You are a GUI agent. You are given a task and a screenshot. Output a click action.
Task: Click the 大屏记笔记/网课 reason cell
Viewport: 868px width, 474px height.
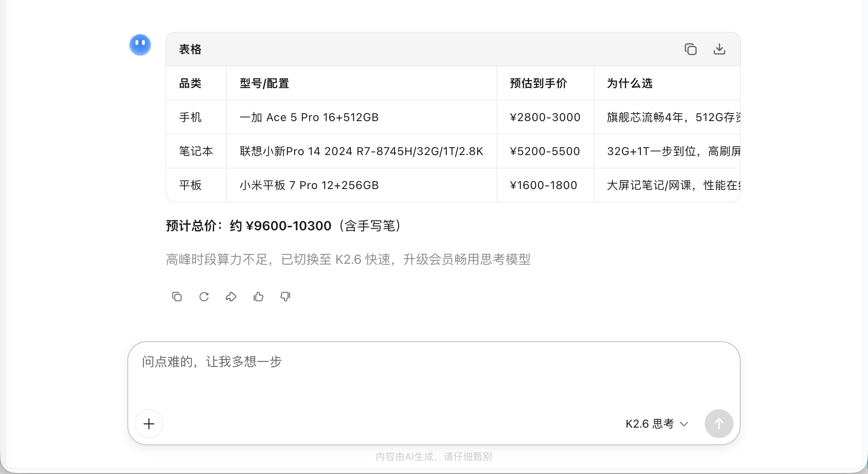click(x=667, y=185)
